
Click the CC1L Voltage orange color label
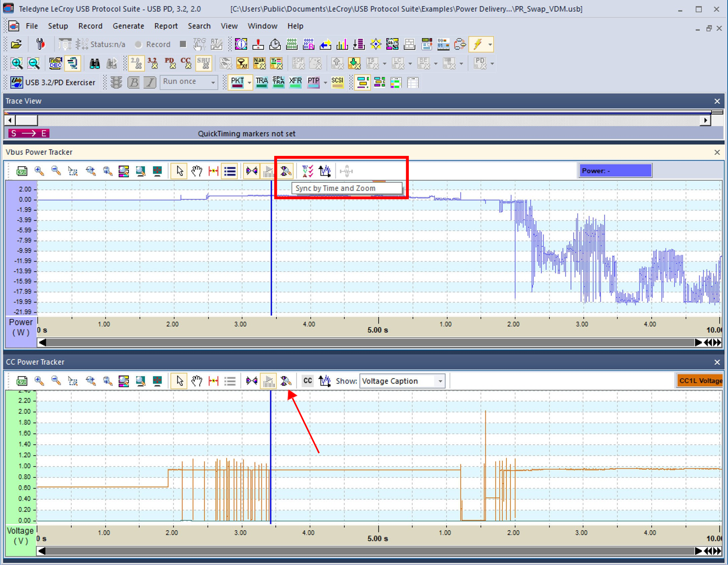tap(700, 381)
